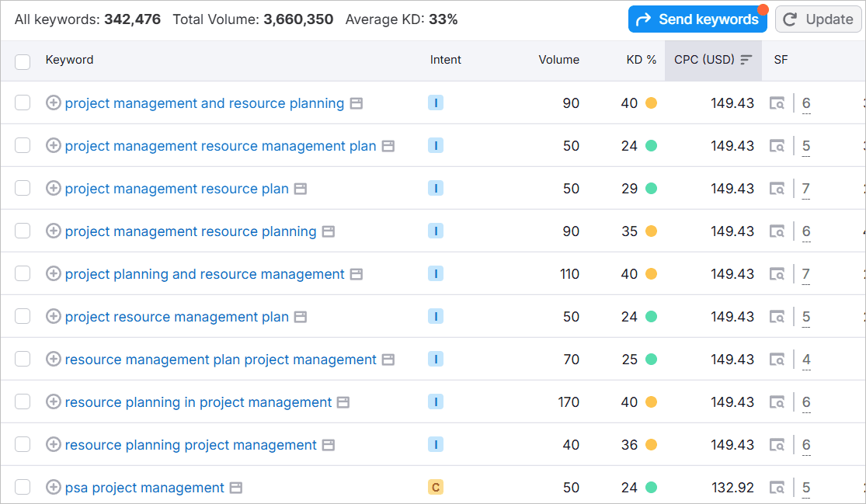Click the magnifier SERP viewer icon in the first row
Image resolution: width=866 pixels, height=504 pixels.
777,103
